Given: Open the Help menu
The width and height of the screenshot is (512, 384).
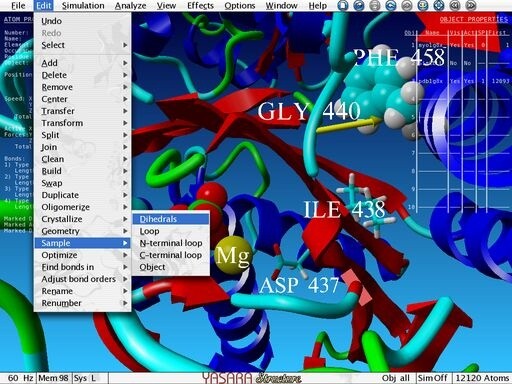Looking at the screenshot, I should (x=318, y=6).
